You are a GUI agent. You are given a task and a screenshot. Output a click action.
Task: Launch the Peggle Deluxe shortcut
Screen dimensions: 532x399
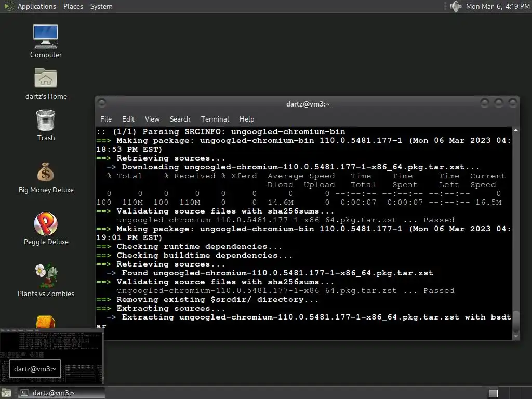[x=46, y=229]
